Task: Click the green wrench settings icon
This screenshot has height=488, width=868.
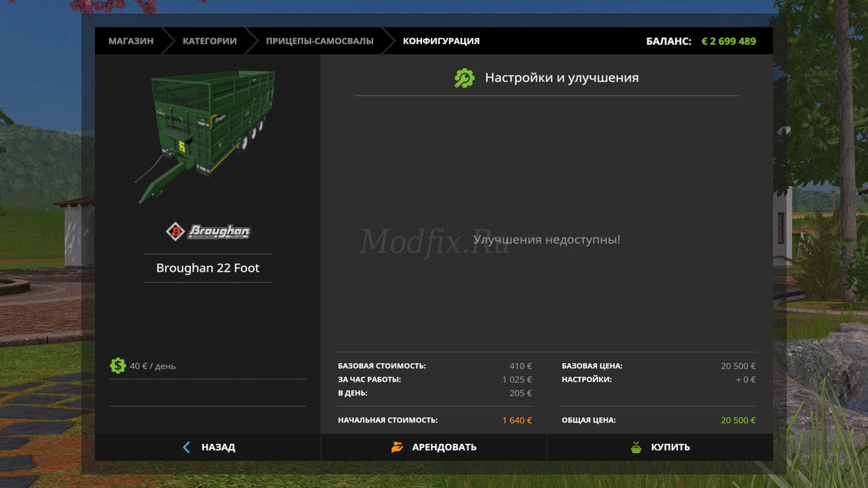Action: (464, 78)
